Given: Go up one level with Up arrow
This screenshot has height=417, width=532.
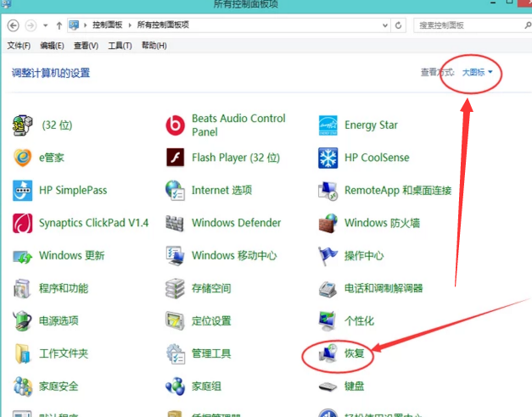Looking at the screenshot, I should tap(59, 25).
